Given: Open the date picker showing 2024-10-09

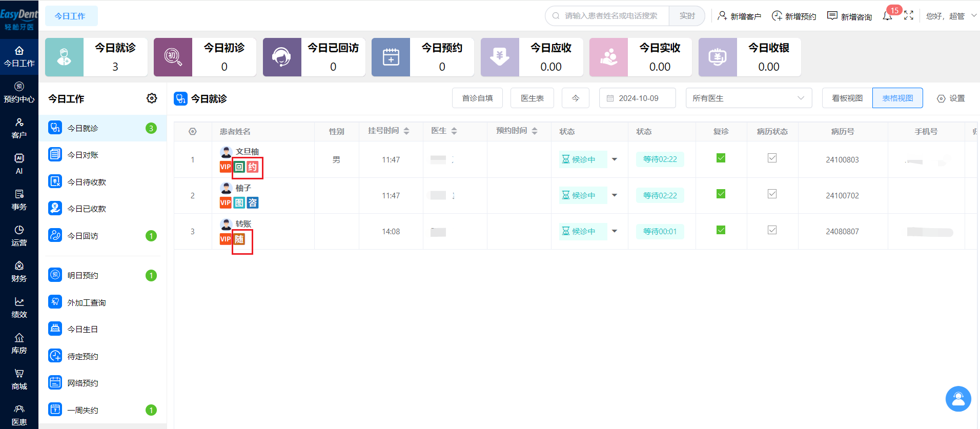Looking at the screenshot, I should [637, 98].
